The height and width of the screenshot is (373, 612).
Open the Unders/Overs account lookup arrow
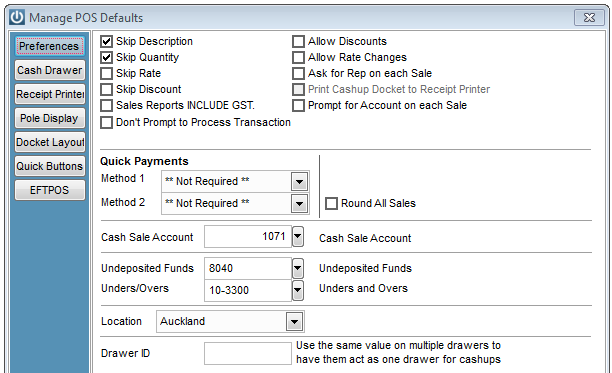coord(298,290)
